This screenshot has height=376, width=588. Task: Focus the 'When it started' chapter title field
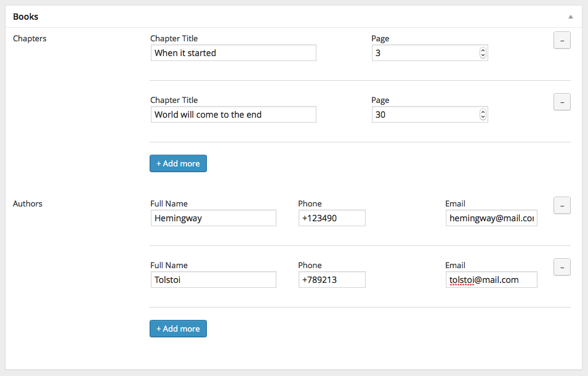(x=233, y=53)
